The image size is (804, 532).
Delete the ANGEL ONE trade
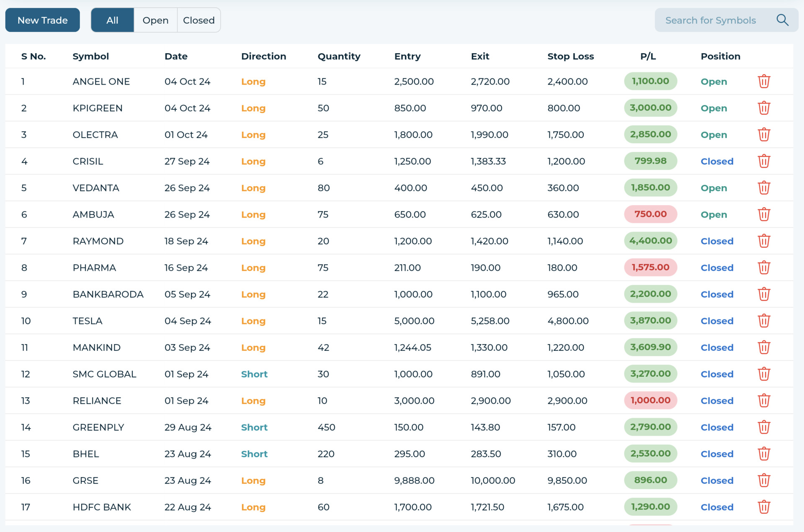click(764, 81)
